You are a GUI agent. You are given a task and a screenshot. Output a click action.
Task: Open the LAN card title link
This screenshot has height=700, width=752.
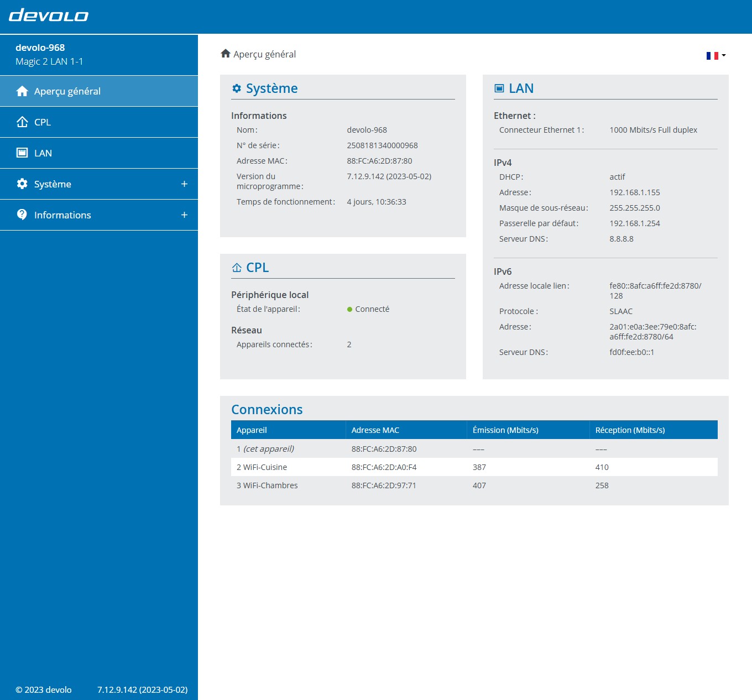521,88
